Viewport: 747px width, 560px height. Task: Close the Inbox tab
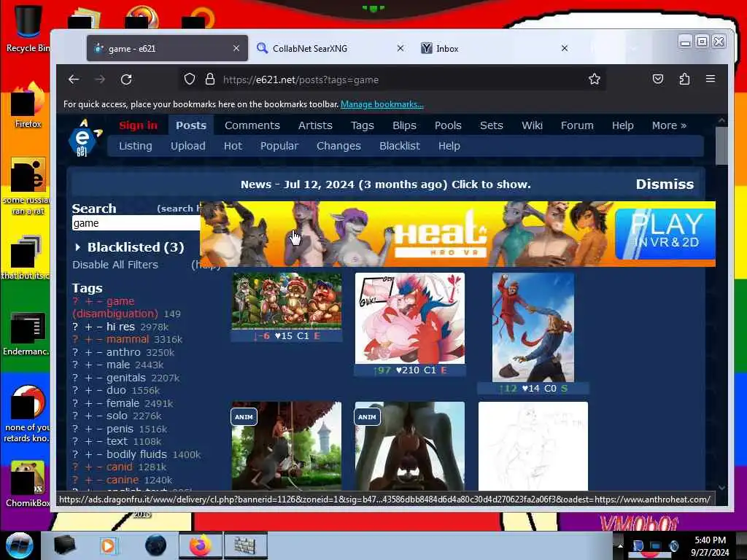click(x=565, y=48)
